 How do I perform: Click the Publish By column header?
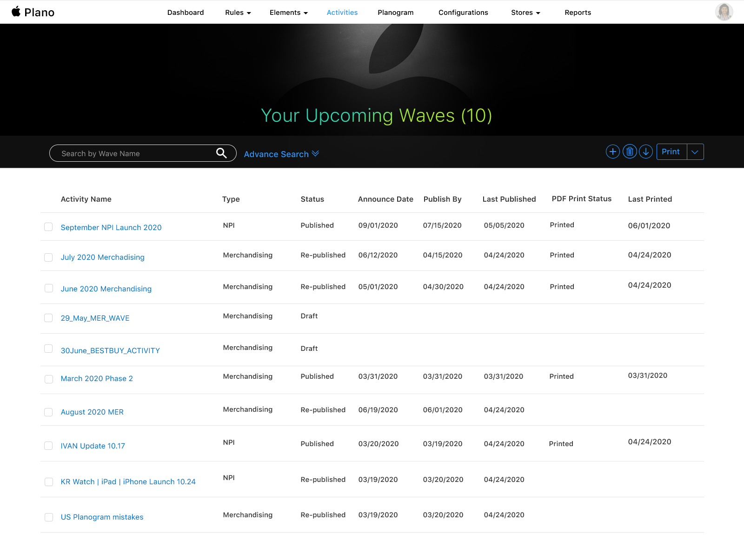(443, 199)
